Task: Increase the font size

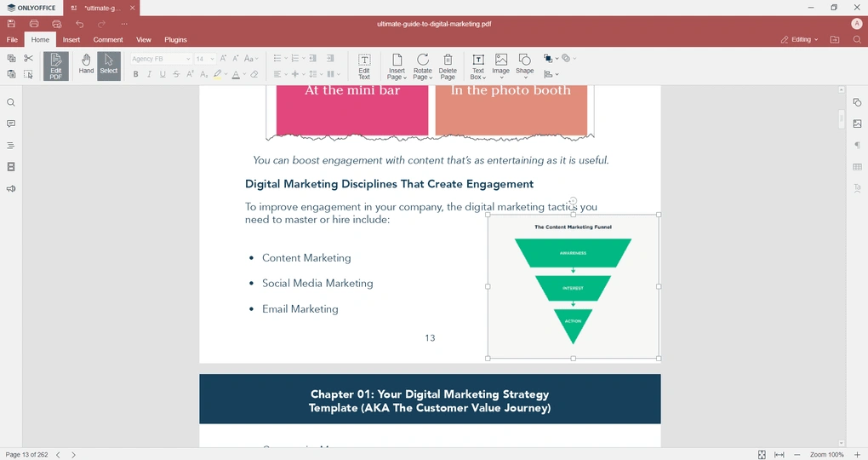Action: point(223,58)
